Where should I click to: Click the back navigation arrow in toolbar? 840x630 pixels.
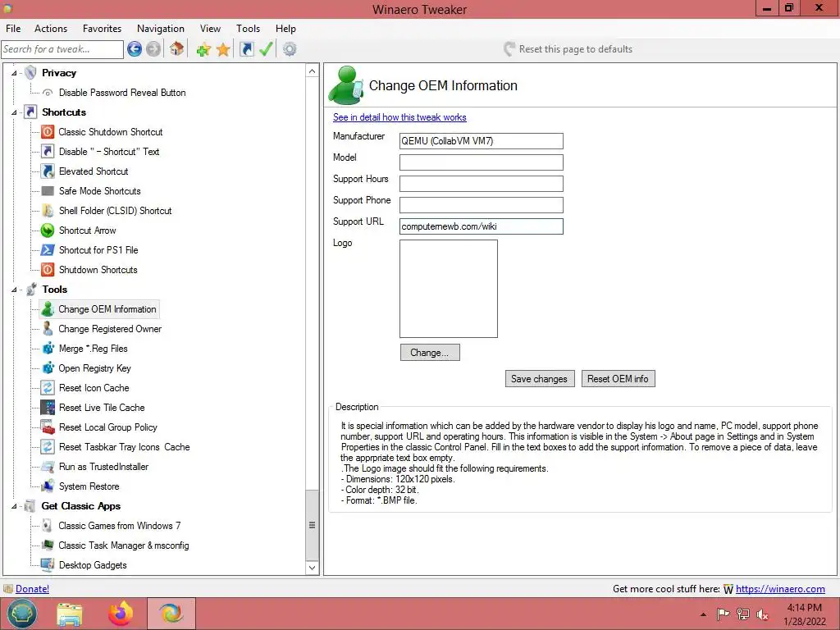pos(135,49)
